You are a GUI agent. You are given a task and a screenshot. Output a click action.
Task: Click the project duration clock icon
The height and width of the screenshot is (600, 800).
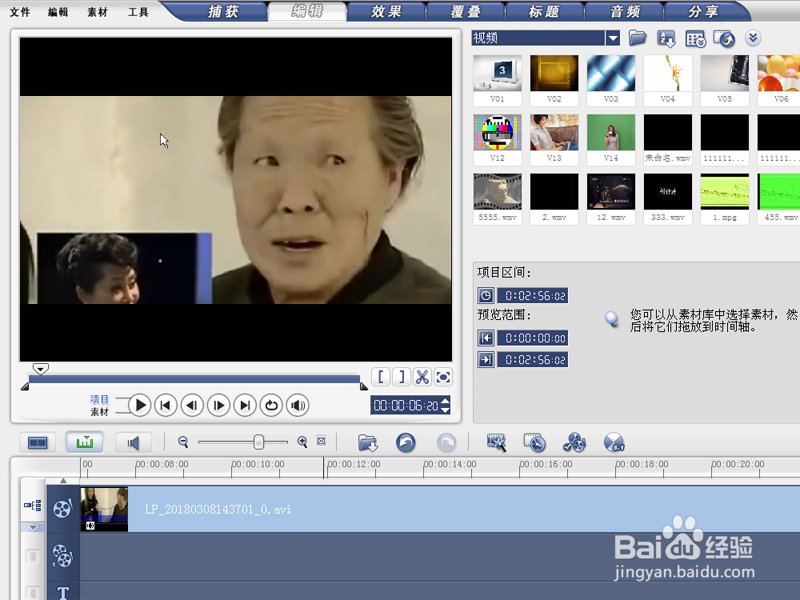(x=486, y=295)
